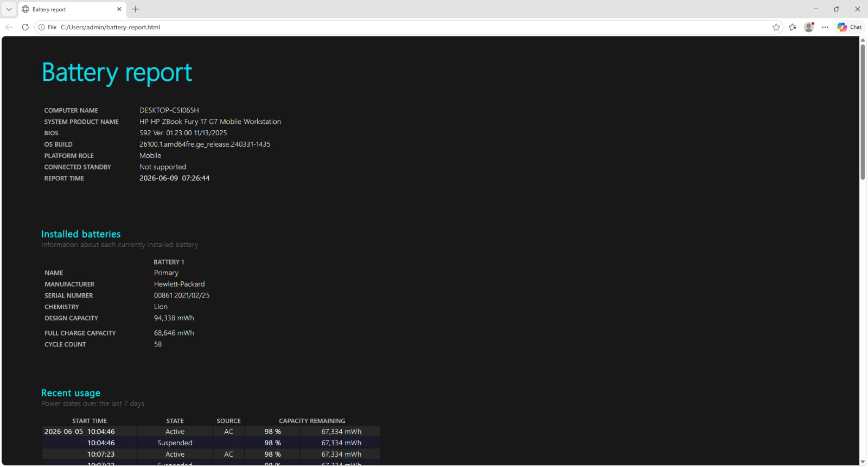The width and height of the screenshot is (868, 467).
Task: Close the Battery report tab
Action: [x=119, y=9]
